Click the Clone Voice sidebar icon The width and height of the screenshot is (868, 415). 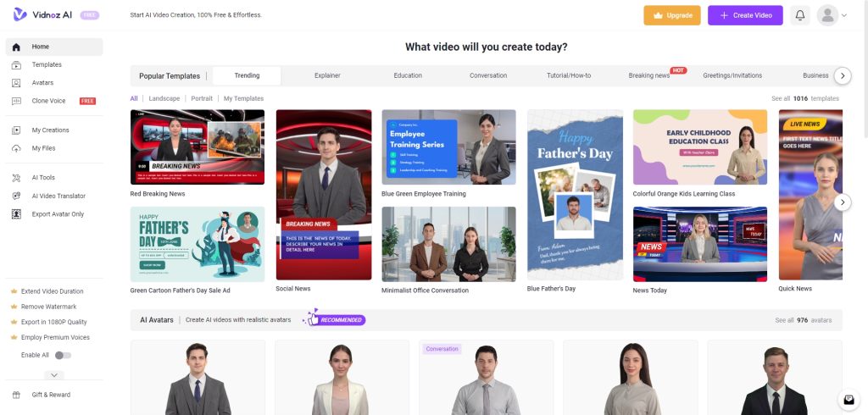pyautogui.click(x=16, y=101)
